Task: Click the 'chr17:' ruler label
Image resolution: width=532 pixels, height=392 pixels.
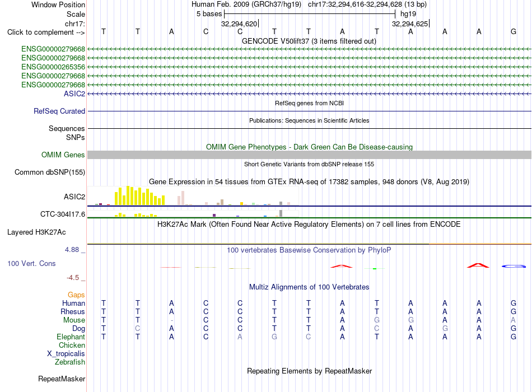Action: 75,24
